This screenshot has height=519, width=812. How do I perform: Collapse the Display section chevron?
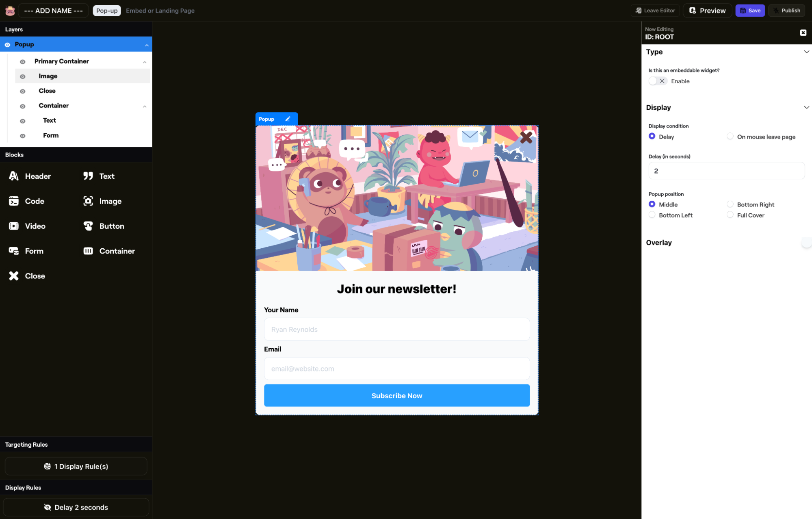pyautogui.click(x=806, y=108)
